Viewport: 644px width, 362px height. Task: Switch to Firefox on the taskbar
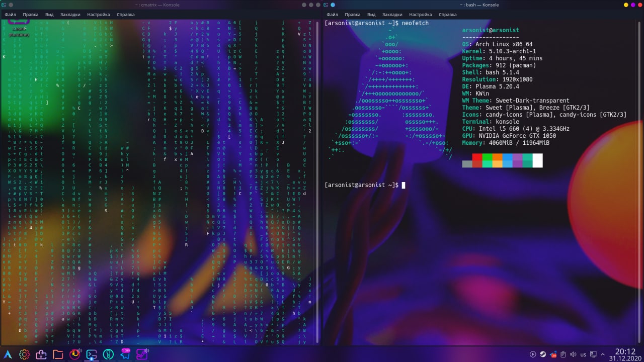[x=74, y=355]
